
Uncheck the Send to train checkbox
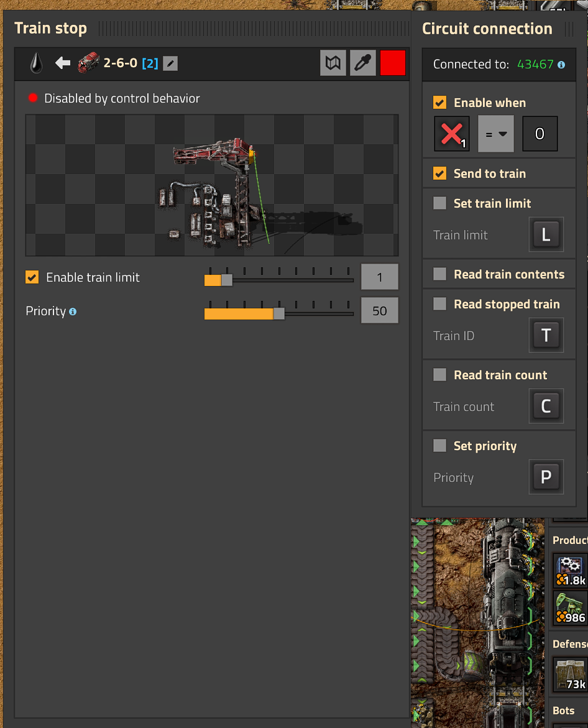[439, 173]
